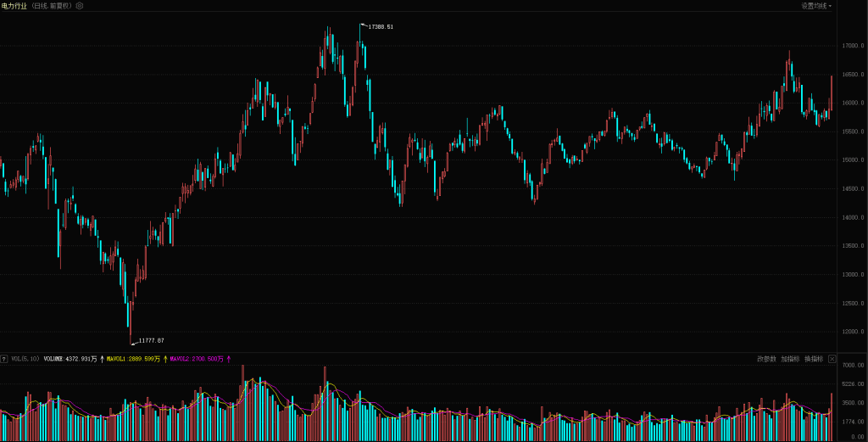868x442 pixels.
Task: Expand the 设置均线 dropdown
Action: 816,6
